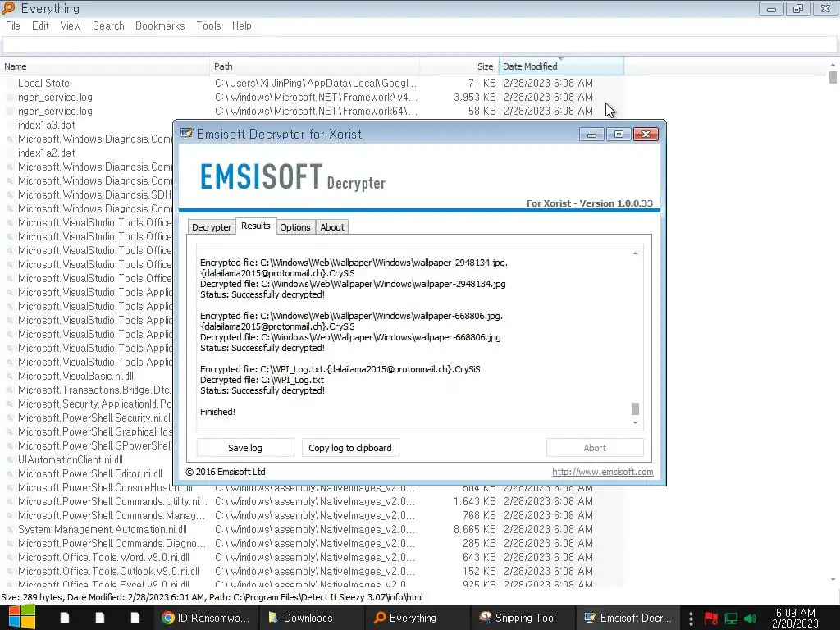The image size is (840, 630).
Task: Click the Everything list scroll down arrow
Action: 833,580
